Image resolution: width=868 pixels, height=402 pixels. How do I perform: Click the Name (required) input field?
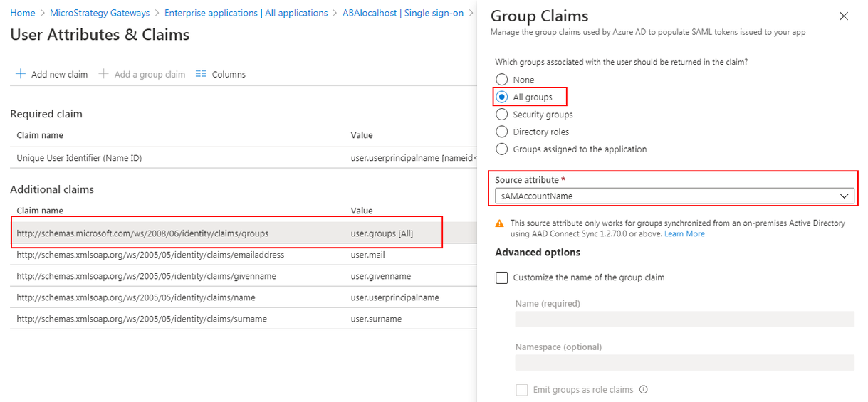(x=684, y=319)
